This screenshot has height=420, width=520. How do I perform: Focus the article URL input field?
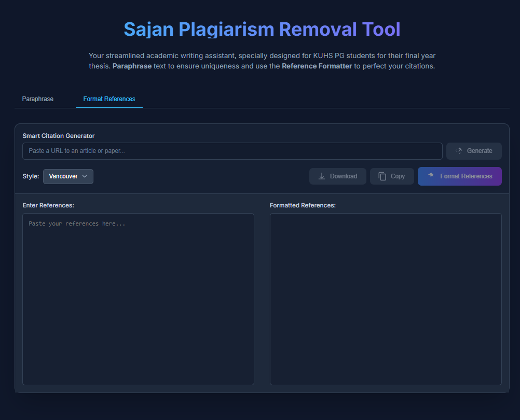[232, 151]
